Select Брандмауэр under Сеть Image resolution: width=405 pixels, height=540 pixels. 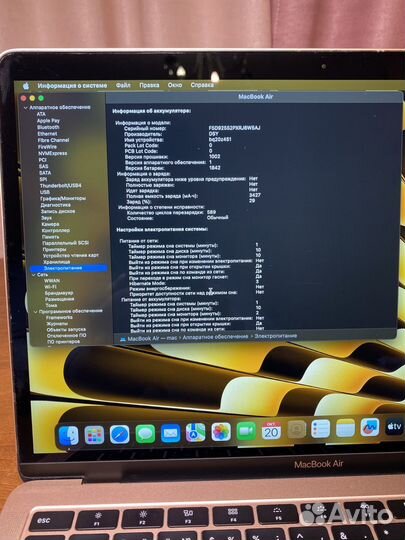[x=59, y=293]
